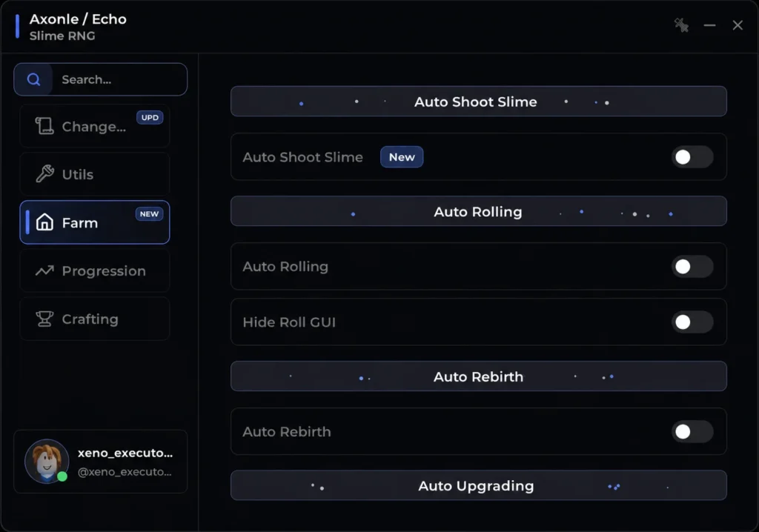Open the Changelog tab
759x532 pixels.
94,126
